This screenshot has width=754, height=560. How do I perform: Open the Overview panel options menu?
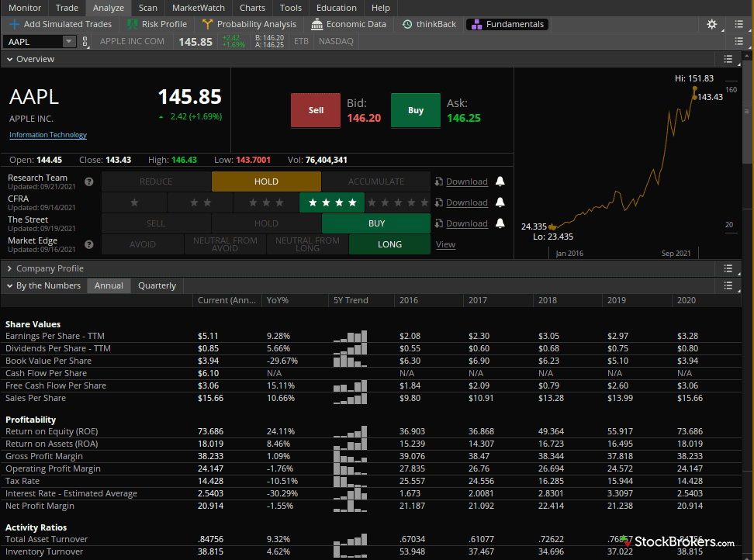(728, 59)
